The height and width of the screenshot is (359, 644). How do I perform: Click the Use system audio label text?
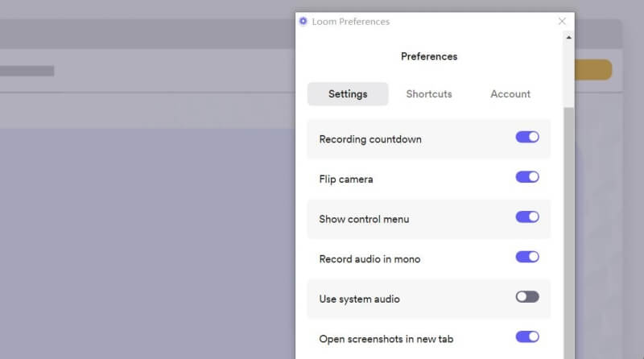tap(359, 299)
